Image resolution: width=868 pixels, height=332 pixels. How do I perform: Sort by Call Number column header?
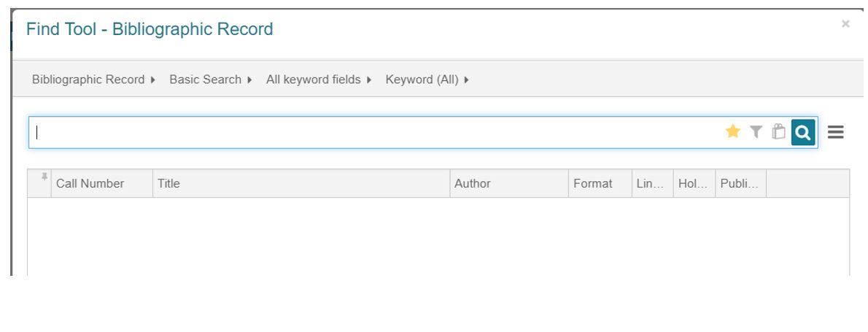coord(102,184)
